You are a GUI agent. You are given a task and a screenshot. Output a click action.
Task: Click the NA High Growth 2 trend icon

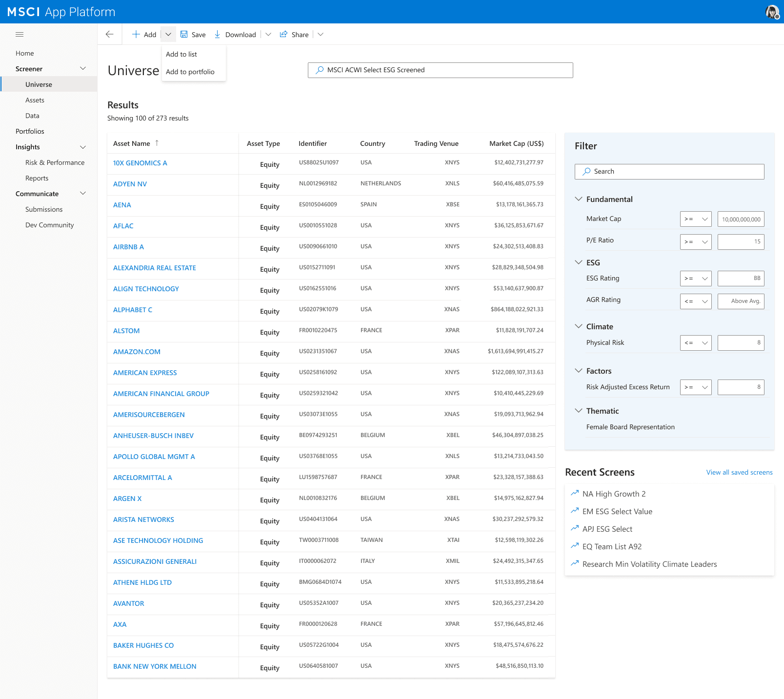click(x=575, y=493)
